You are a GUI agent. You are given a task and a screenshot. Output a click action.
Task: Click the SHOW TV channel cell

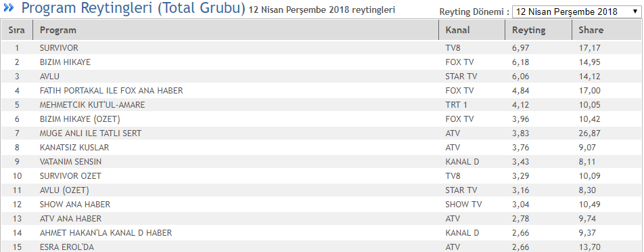pos(463,205)
